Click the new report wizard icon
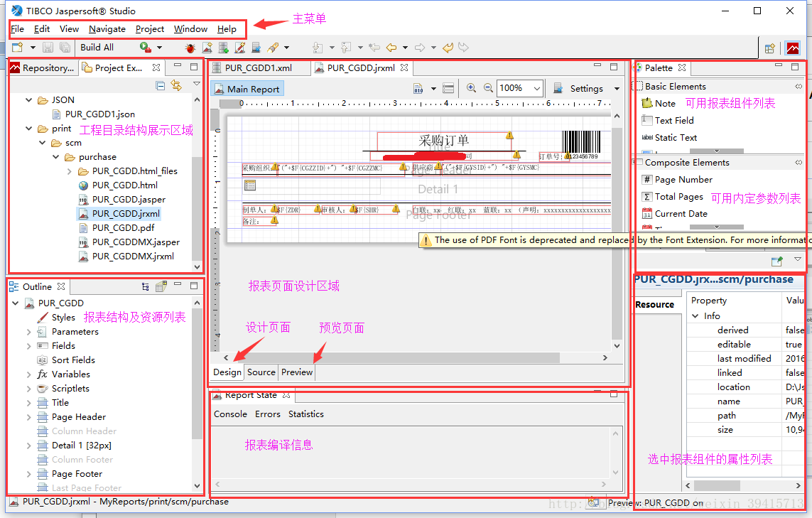812x518 pixels. click(x=207, y=48)
